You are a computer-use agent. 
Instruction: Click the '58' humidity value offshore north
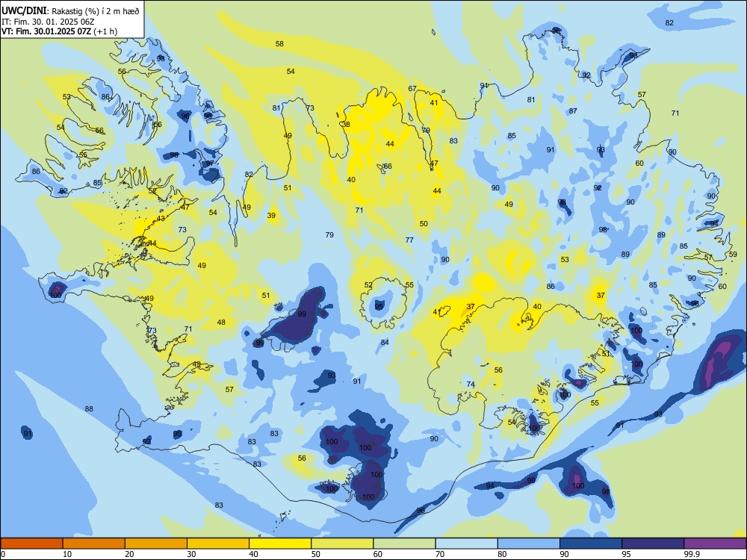click(x=279, y=44)
